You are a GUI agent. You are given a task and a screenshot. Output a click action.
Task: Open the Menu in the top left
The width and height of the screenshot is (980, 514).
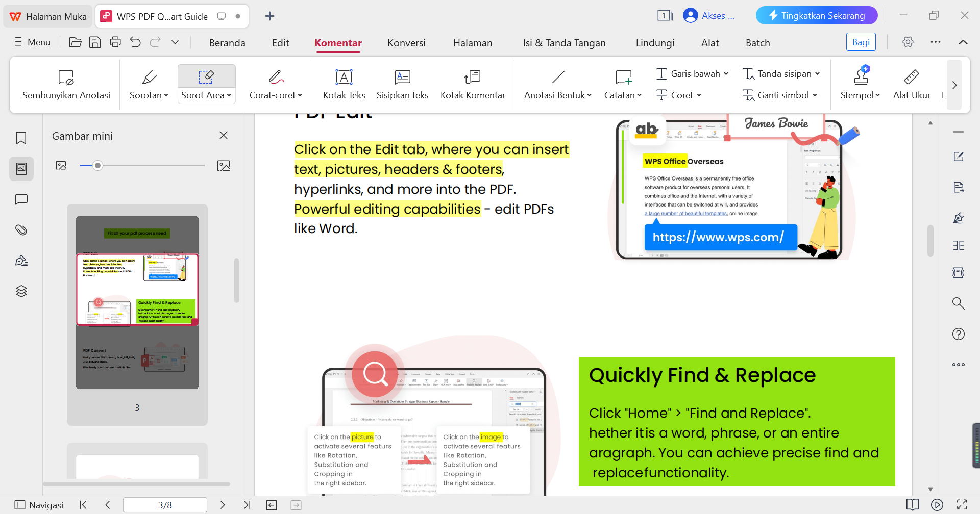(32, 42)
